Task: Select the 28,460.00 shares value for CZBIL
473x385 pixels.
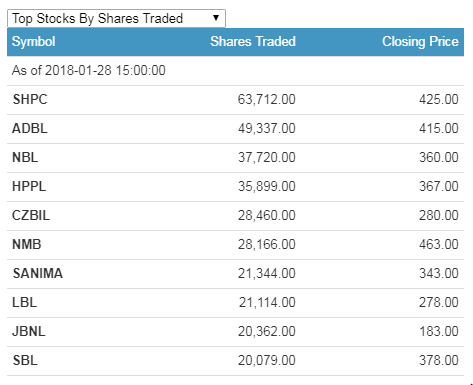Action: pos(266,215)
